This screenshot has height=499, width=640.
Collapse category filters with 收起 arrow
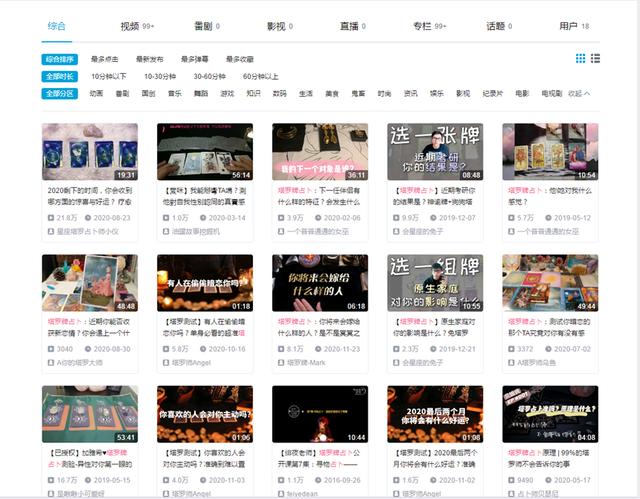click(x=579, y=93)
